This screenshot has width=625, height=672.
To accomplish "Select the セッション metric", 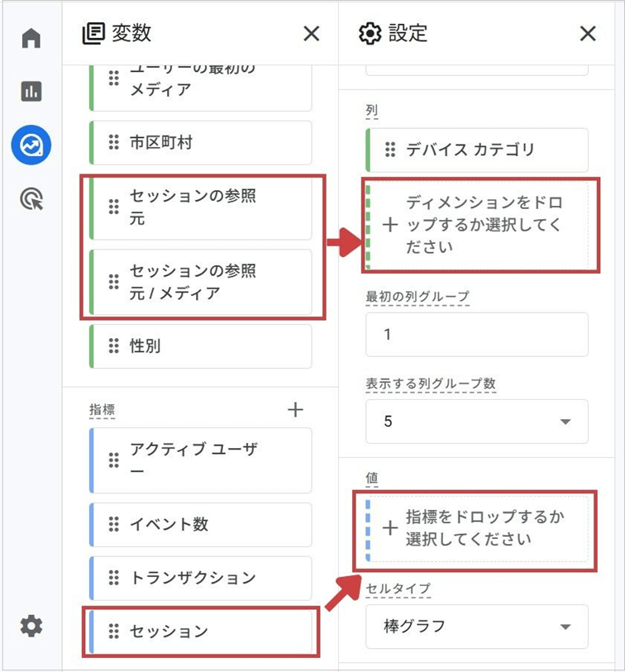I will [201, 631].
